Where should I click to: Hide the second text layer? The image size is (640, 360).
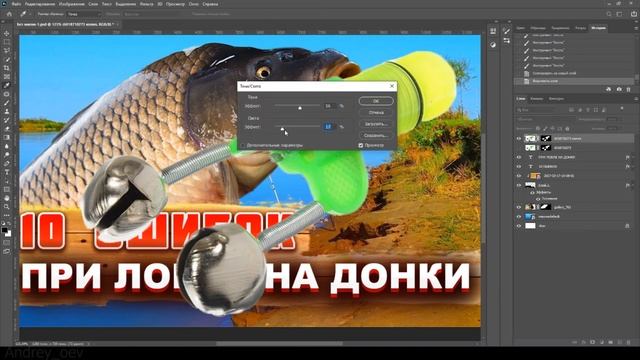(x=519, y=167)
